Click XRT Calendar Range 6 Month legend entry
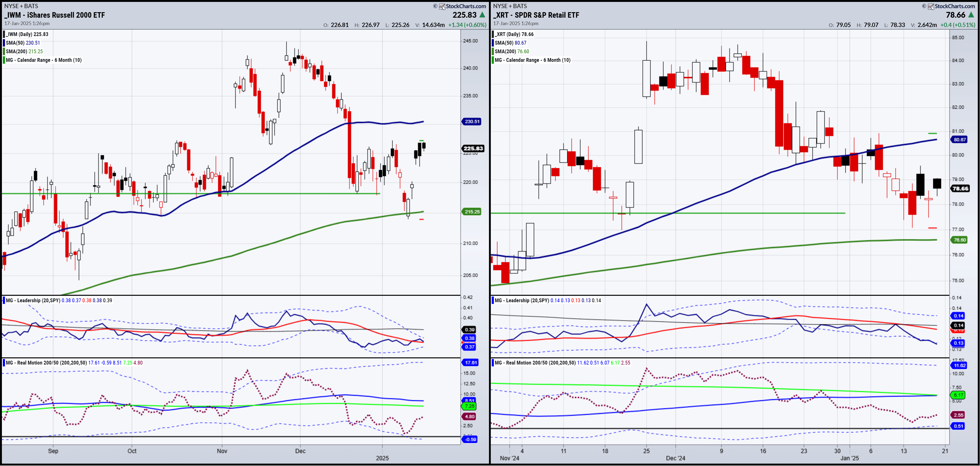 click(532, 60)
